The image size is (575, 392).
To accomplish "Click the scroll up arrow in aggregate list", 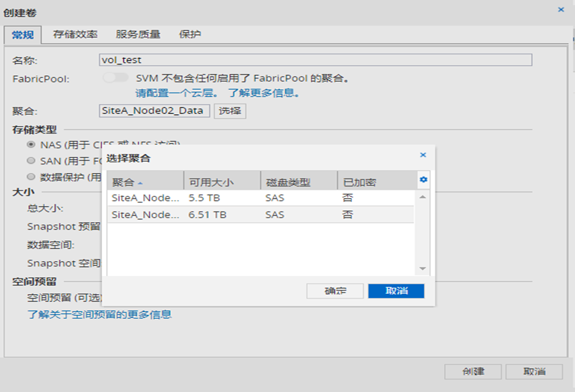I will [x=423, y=197].
